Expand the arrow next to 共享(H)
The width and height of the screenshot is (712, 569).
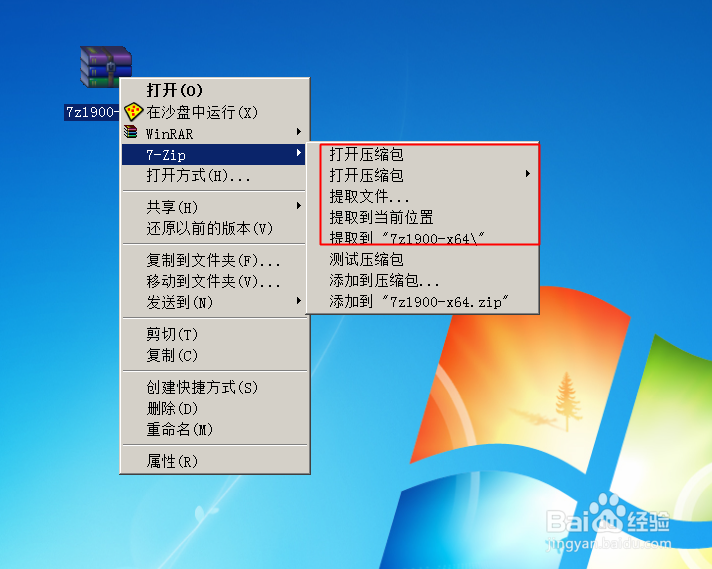pyautogui.click(x=298, y=206)
